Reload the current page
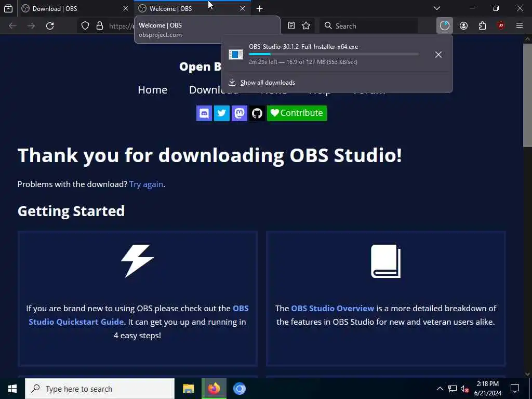532x399 pixels. pos(50,26)
